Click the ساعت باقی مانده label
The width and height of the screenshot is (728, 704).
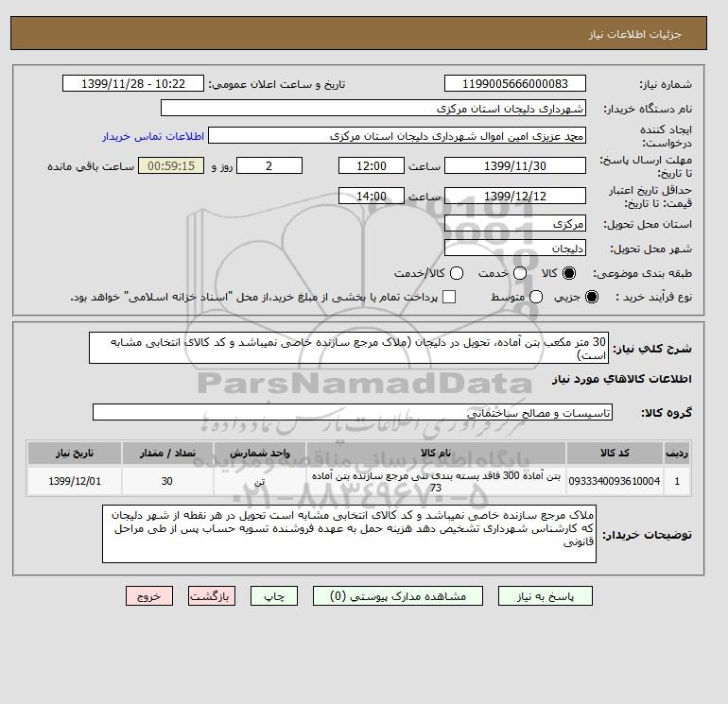tap(91, 166)
